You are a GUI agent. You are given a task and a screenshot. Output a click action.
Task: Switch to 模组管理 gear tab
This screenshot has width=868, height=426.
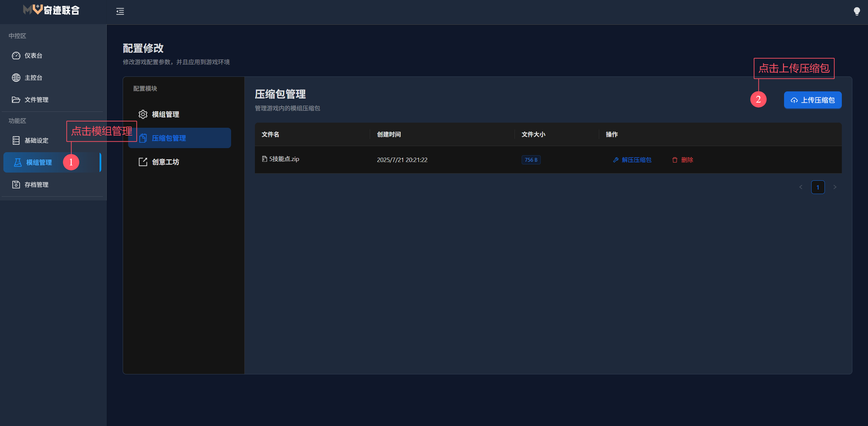[x=165, y=114]
